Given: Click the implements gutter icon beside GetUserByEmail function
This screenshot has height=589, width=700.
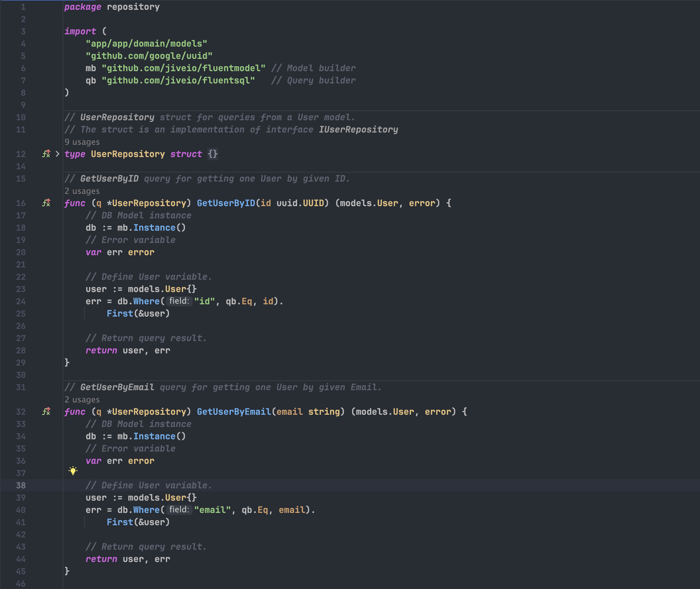Looking at the screenshot, I should 46,412.
